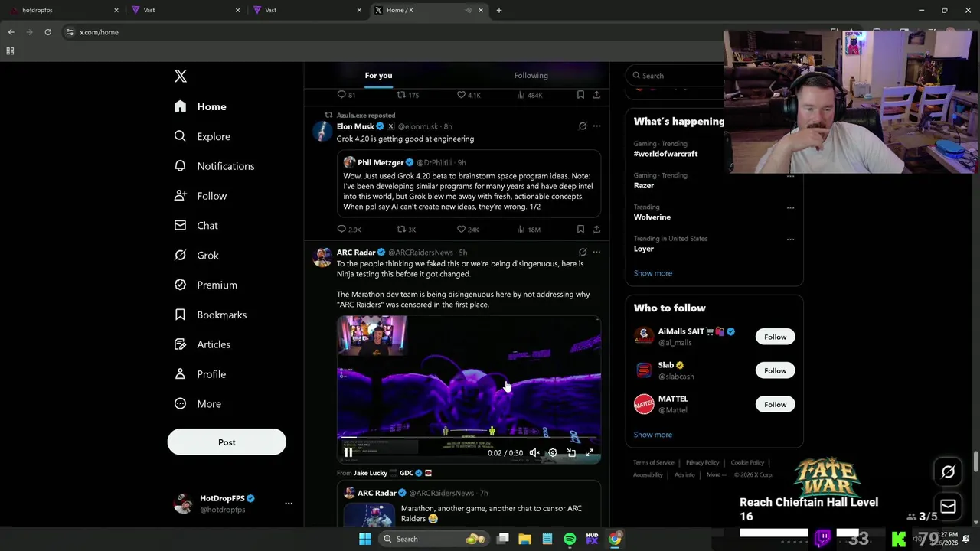Open more options for Loyer trend

[790, 239]
